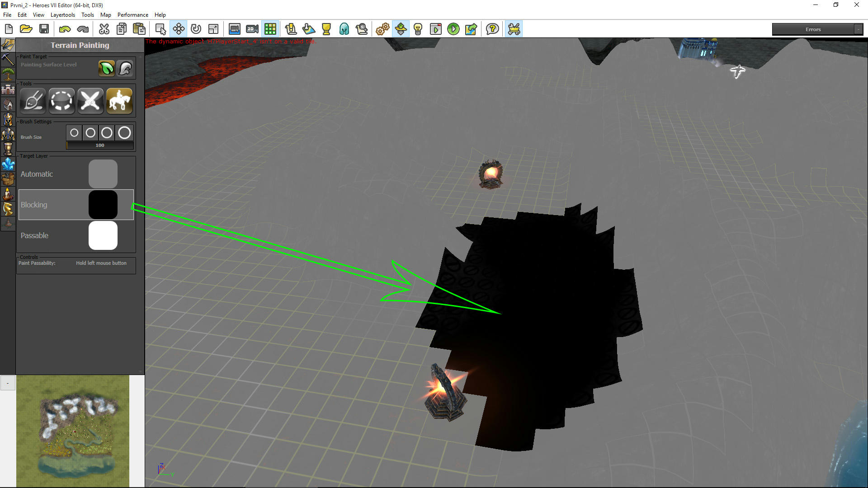This screenshot has width=868, height=488.
Task: Select the pickaxe tool in left sidebar
Action: (x=8, y=59)
